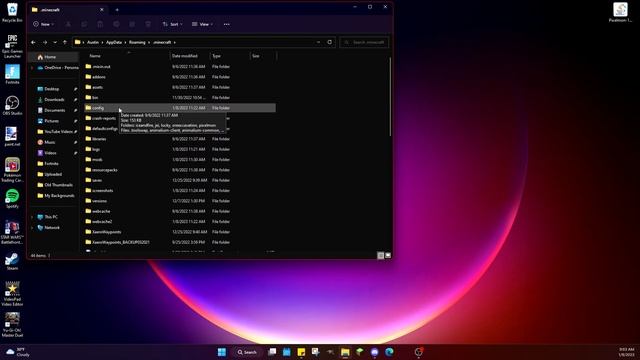Refresh the .minecraft folder view
The height and width of the screenshot is (360, 640).
(x=329, y=42)
